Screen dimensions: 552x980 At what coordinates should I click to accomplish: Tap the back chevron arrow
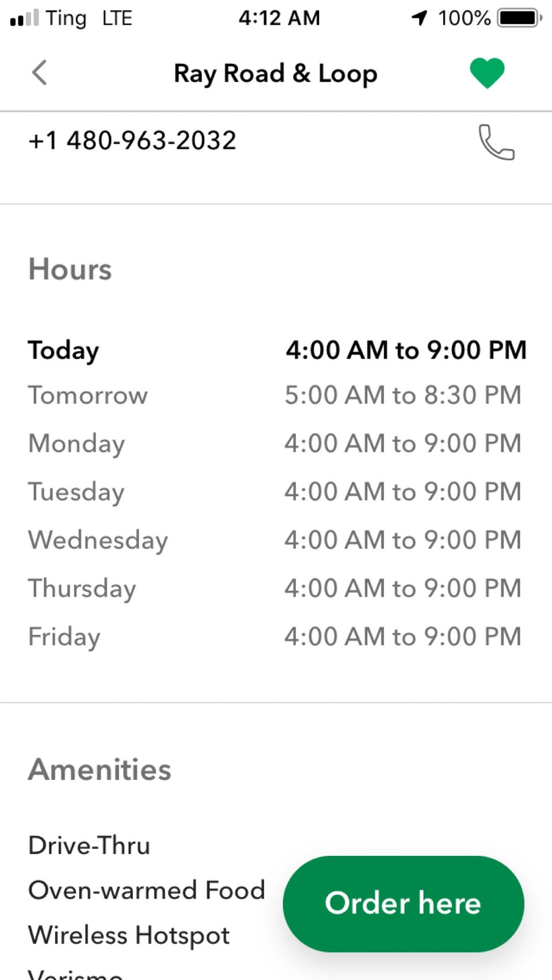coord(39,73)
